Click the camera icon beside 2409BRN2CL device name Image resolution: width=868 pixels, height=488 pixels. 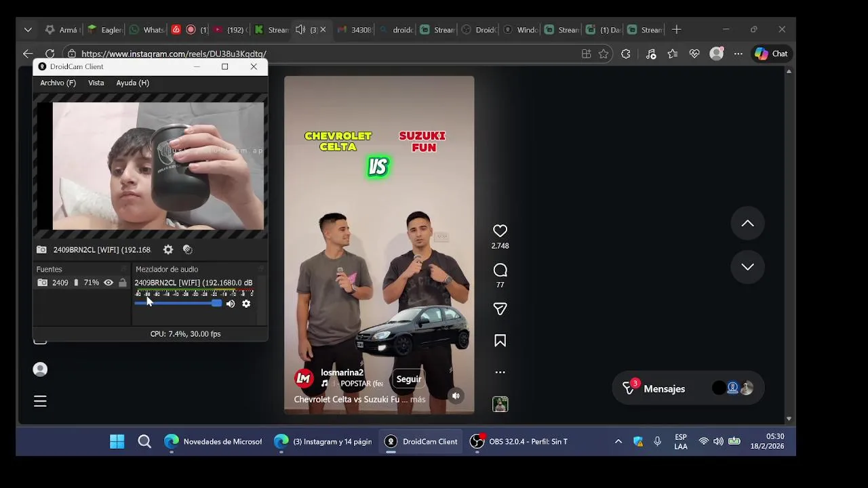[x=42, y=249]
